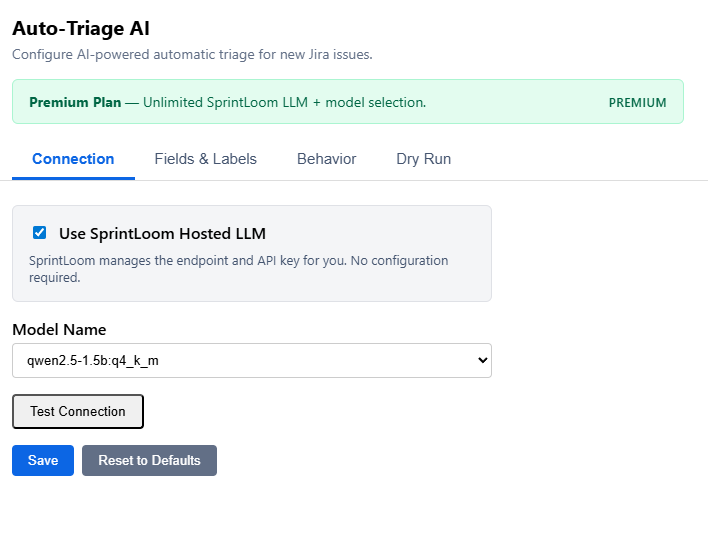Select the Dry Run tab
This screenshot has width=727, height=558.
pyautogui.click(x=423, y=159)
